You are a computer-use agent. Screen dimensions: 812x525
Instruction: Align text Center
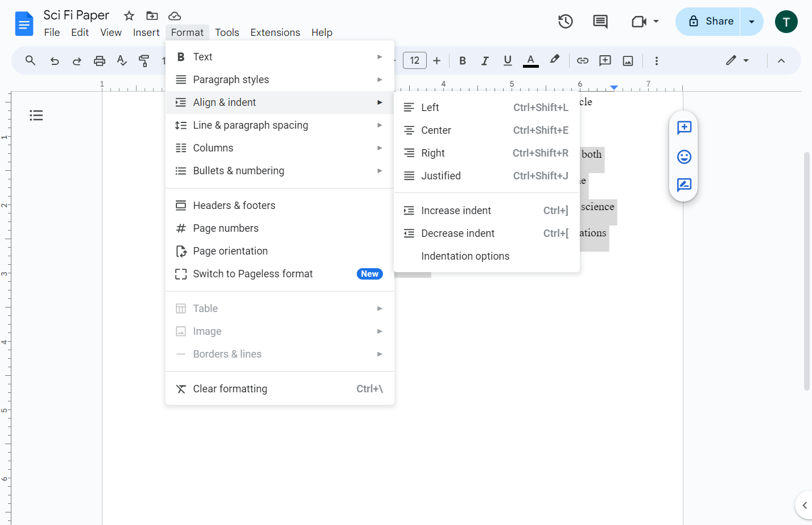pyautogui.click(x=487, y=130)
